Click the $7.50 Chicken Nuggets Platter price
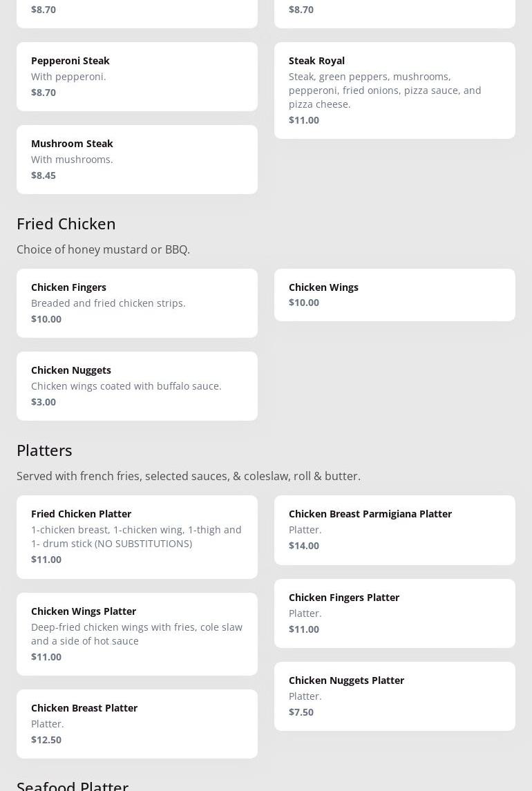The height and width of the screenshot is (791, 532). 301,712
